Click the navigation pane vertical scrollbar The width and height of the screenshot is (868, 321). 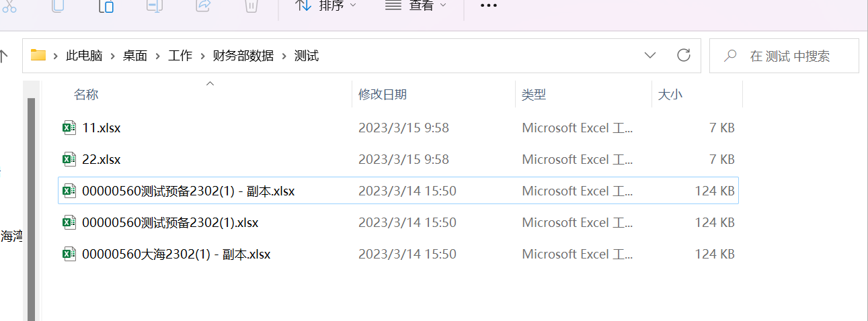[30, 208]
